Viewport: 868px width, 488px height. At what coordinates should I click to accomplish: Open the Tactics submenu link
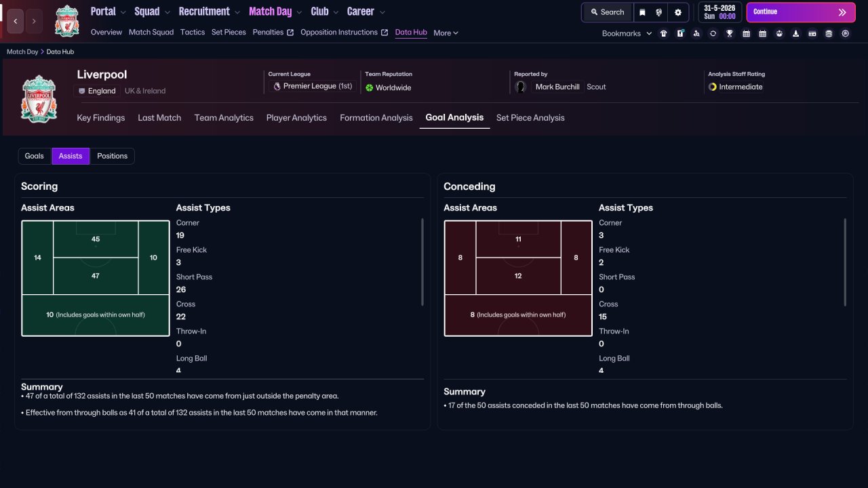pyautogui.click(x=193, y=32)
